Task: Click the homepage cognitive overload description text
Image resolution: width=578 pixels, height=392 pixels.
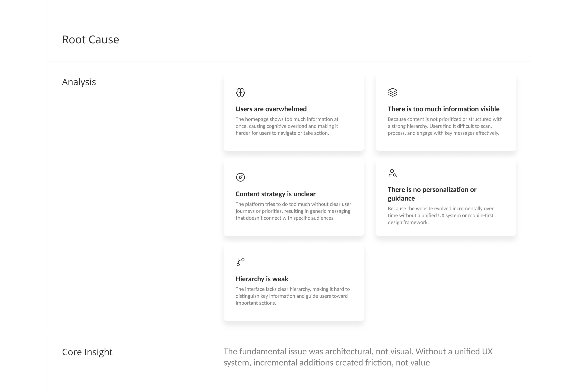Action: point(287,126)
